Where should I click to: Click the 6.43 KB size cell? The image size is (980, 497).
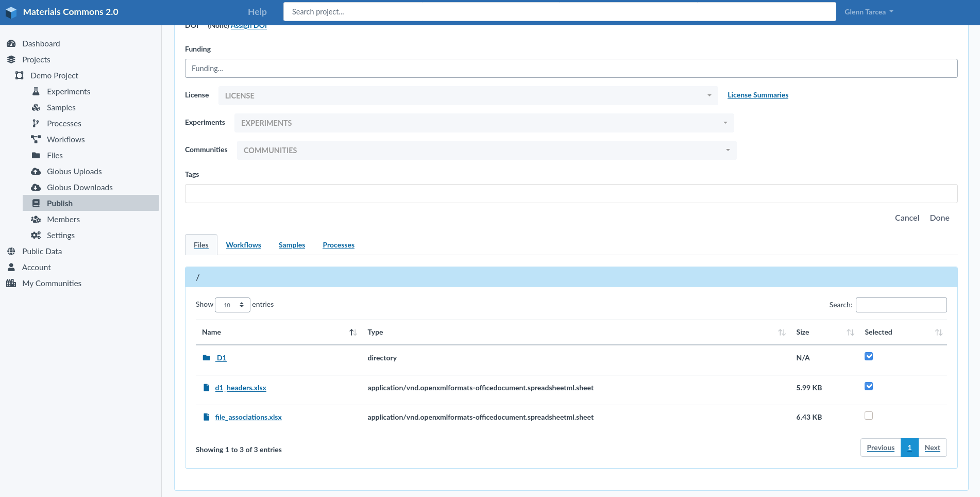(x=809, y=417)
